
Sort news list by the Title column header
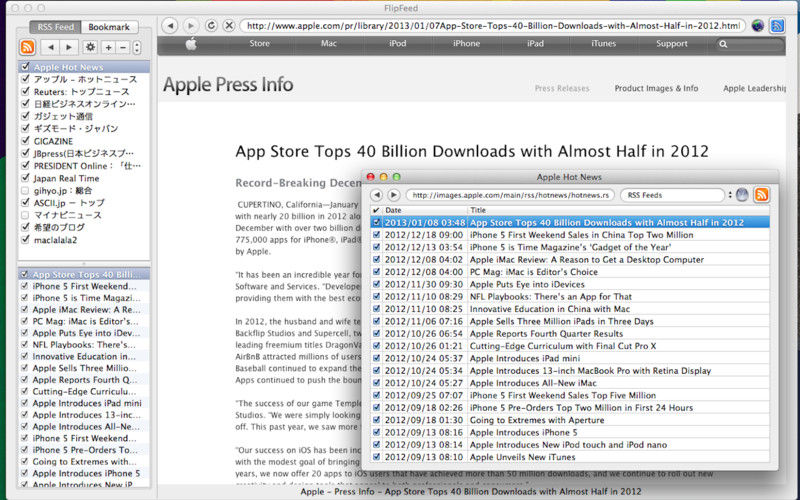pos(618,210)
